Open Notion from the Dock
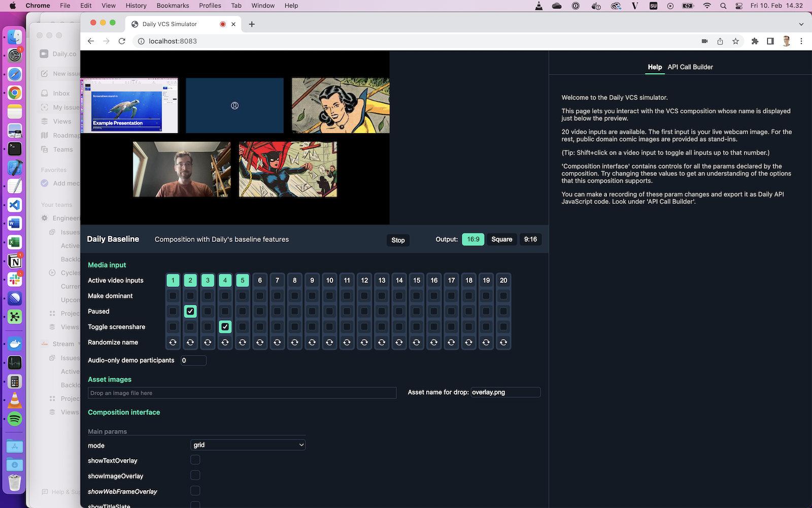Image resolution: width=812 pixels, height=508 pixels. [15, 261]
